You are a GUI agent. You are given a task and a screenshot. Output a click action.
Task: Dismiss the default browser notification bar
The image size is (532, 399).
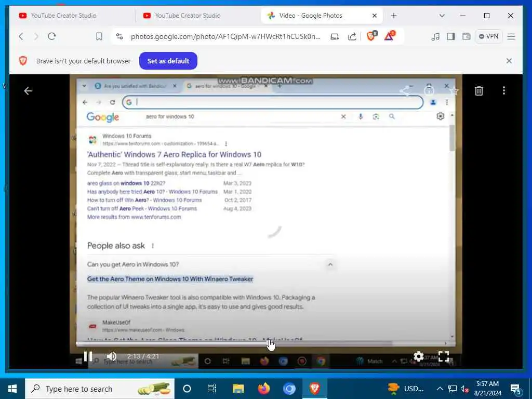point(509,61)
